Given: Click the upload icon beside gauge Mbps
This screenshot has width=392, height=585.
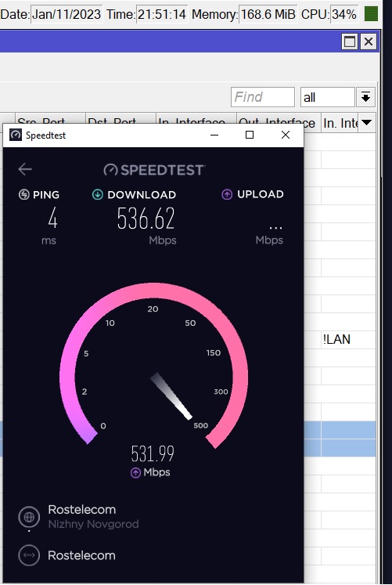Looking at the screenshot, I should point(135,473).
